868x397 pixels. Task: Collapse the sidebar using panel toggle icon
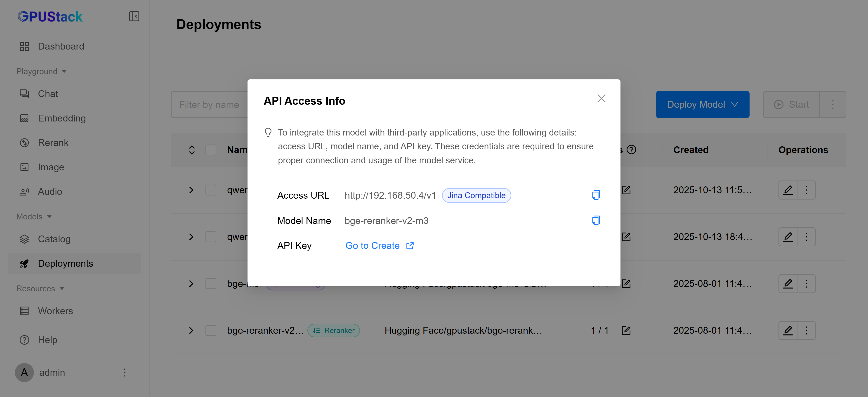[134, 16]
